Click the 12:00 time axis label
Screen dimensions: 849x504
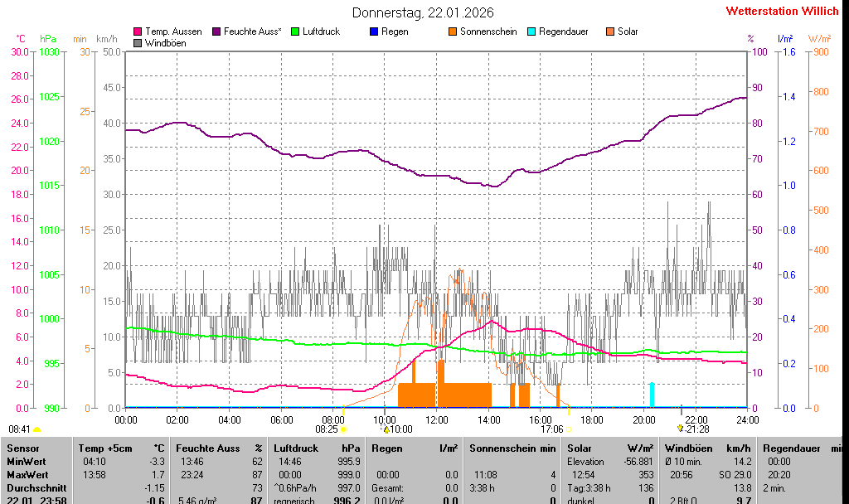tap(437, 419)
